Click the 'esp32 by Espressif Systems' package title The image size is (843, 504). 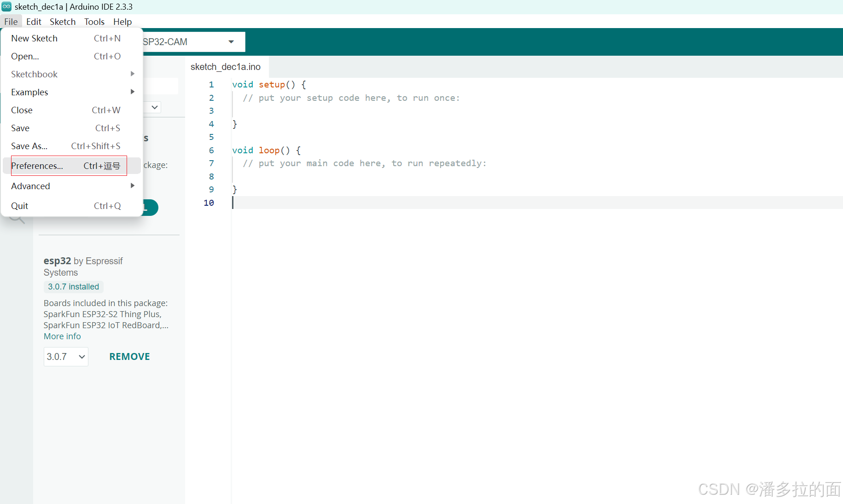point(83,266)
